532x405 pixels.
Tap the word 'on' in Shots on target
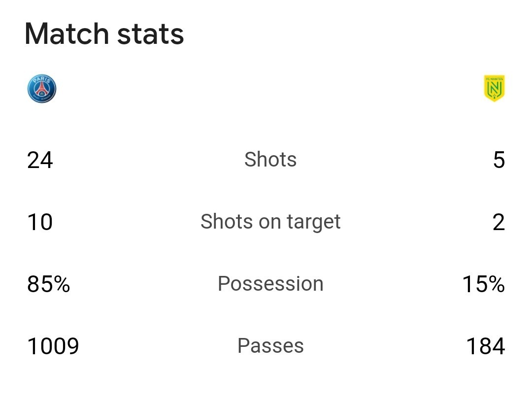(270, 223)
